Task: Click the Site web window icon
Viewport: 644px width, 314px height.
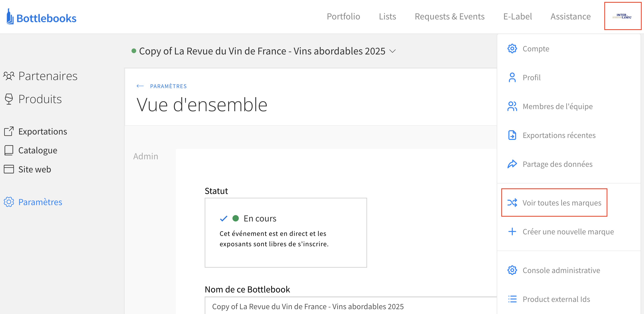Action: click(9, 169)
